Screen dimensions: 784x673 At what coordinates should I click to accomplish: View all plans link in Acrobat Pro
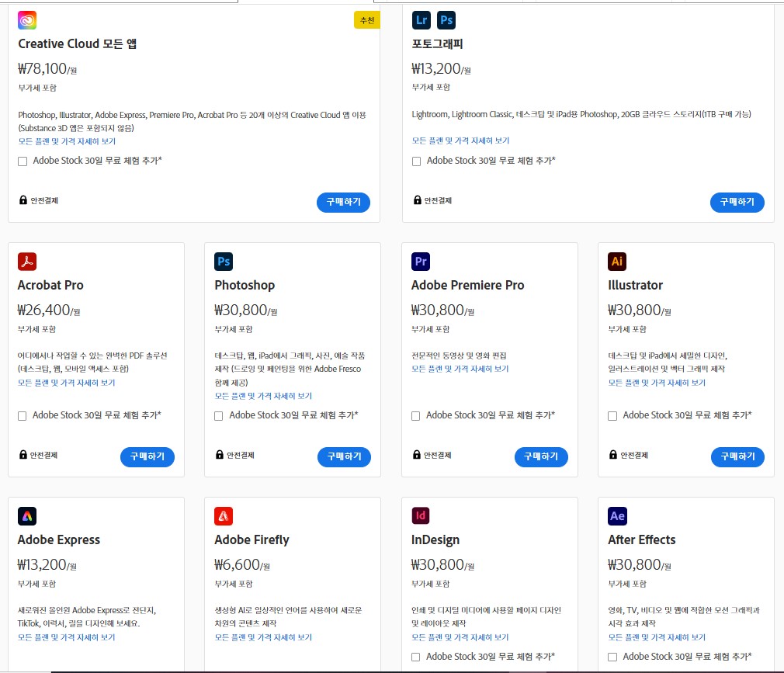[67, 383]
